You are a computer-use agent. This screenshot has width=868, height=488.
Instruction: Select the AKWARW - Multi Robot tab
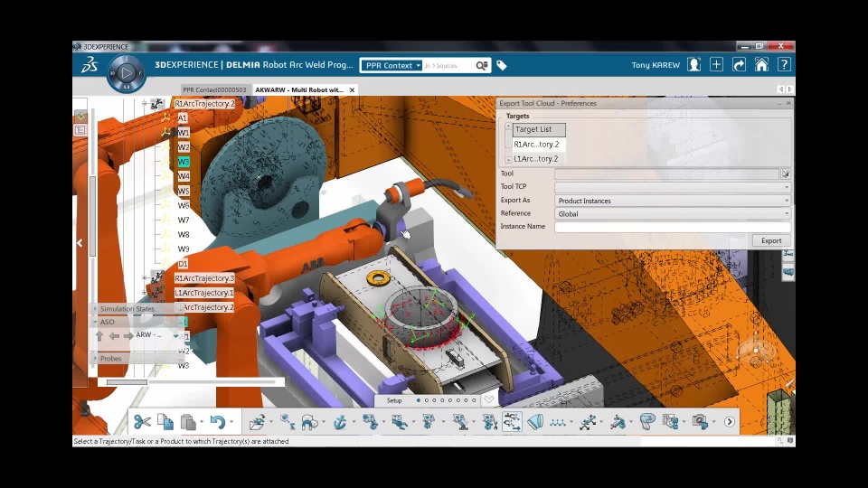[x=299, y=89]
